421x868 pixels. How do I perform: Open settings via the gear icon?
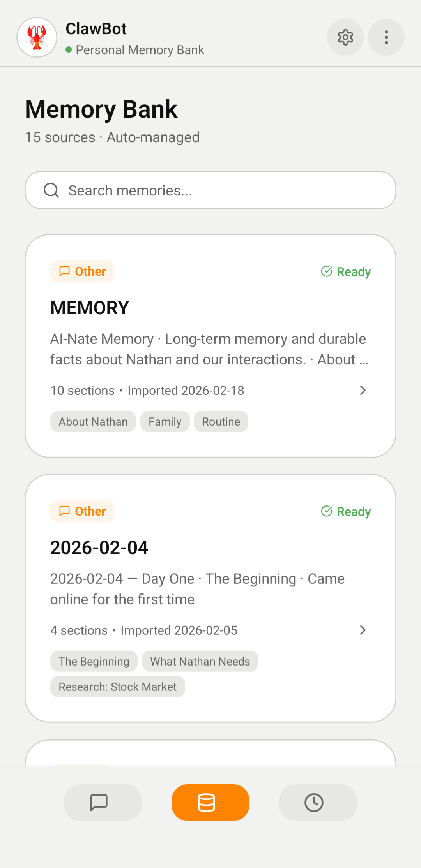(x=345, y=37)
